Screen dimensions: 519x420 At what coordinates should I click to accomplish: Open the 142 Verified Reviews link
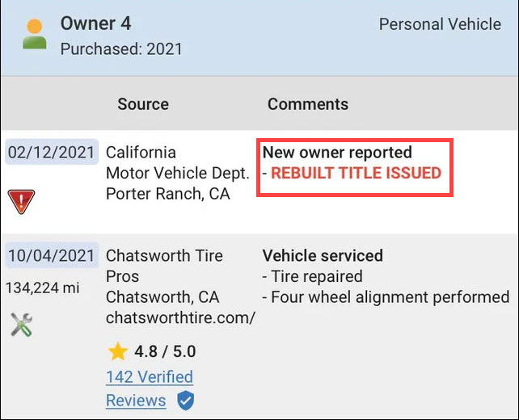click(x=150, y=388)
